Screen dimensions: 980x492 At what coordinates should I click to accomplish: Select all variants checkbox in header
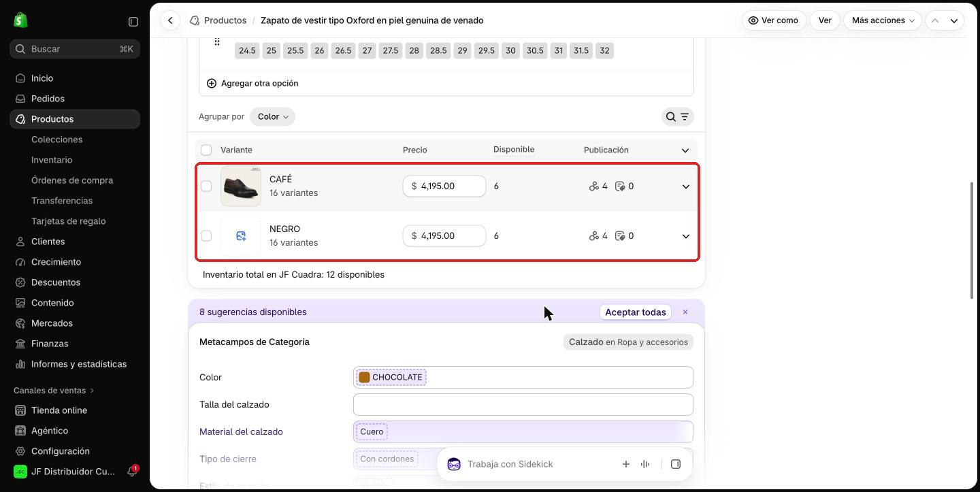206,150
